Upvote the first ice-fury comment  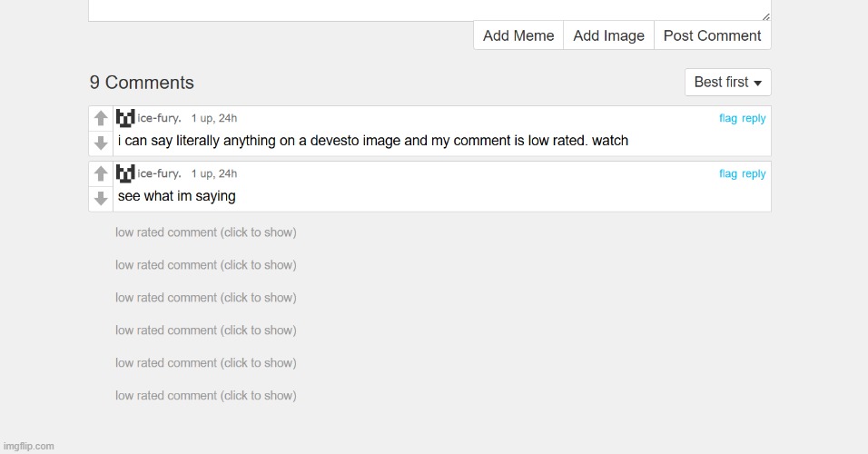(101, 119)
